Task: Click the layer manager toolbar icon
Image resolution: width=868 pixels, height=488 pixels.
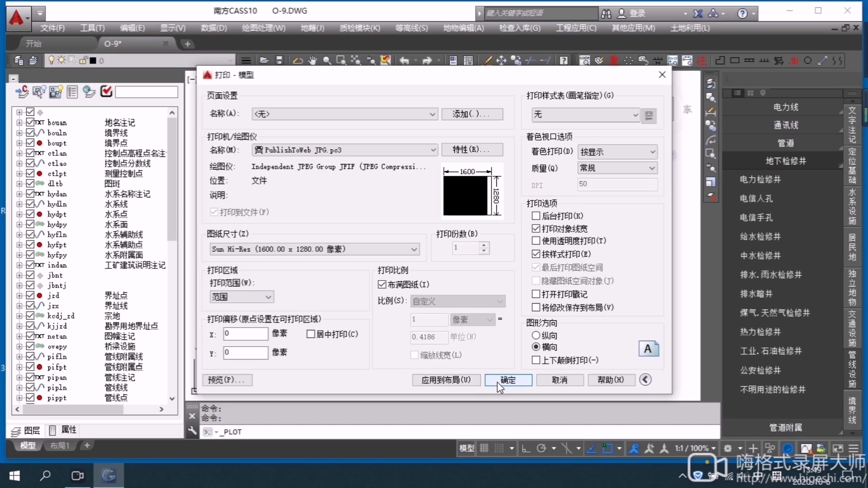Action: (19, 61)
